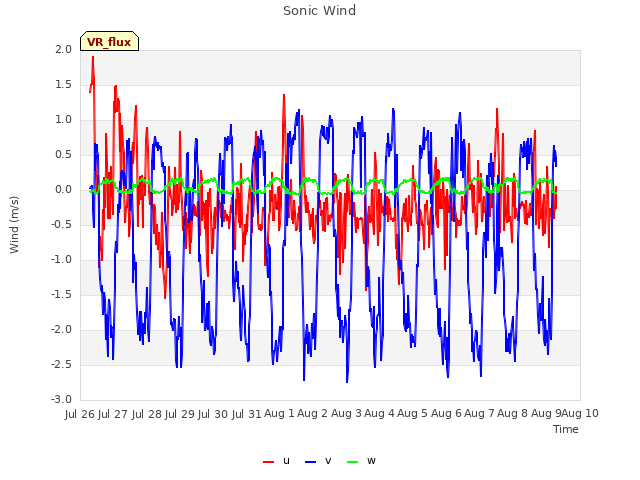Click the Aug 8 x-axis tick label
The height and width of the screenshot is (480, 640).
click(x=512, y=413)
